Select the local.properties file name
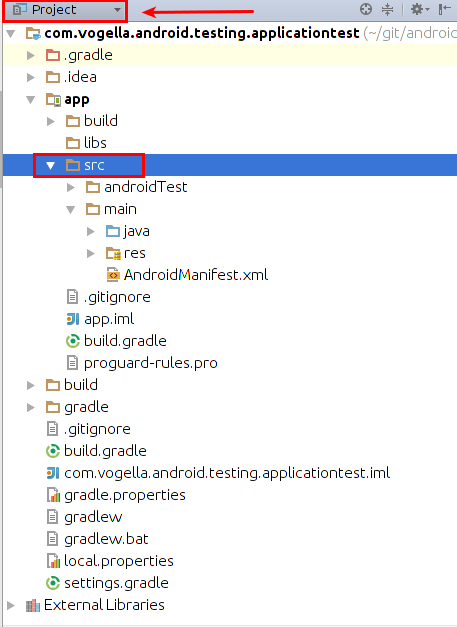Image resolution: width=457 pixels, height=627 pixels. pos(119,561)
